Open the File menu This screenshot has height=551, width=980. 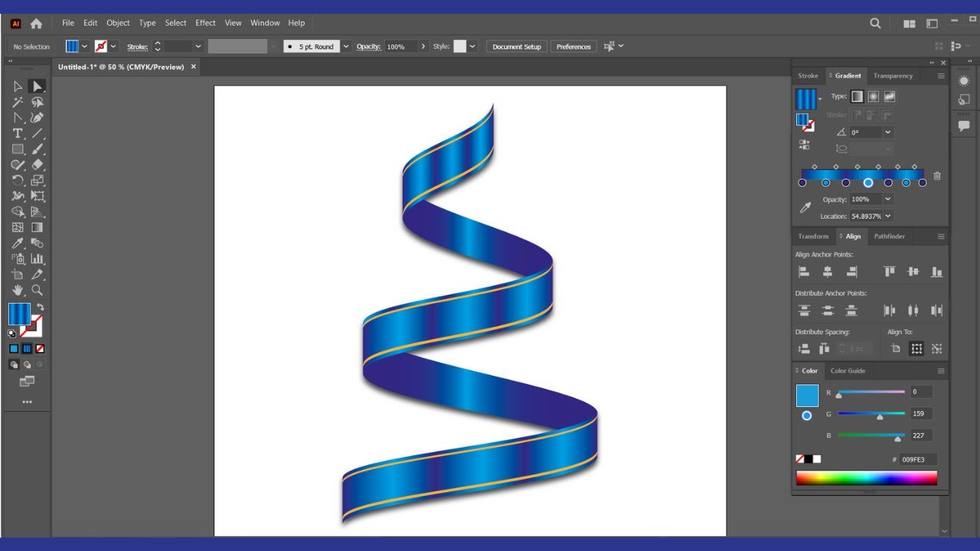[x=68, y=23]
